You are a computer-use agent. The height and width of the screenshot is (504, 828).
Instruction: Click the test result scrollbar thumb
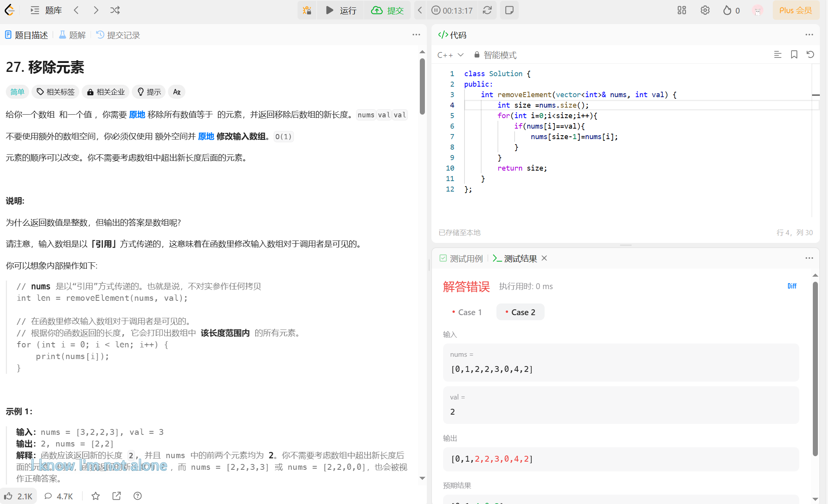(x=815, y=369)
